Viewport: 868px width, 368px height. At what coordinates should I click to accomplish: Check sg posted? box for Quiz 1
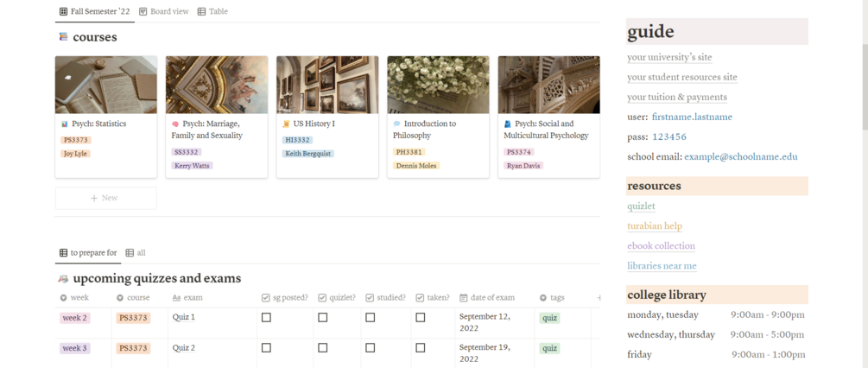point(266,318)
